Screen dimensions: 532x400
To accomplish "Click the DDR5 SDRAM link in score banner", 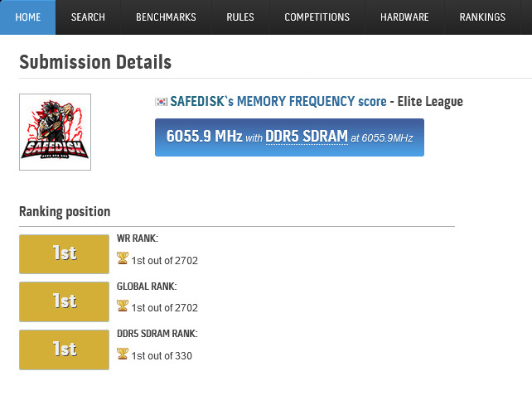I will pos(307,137).
